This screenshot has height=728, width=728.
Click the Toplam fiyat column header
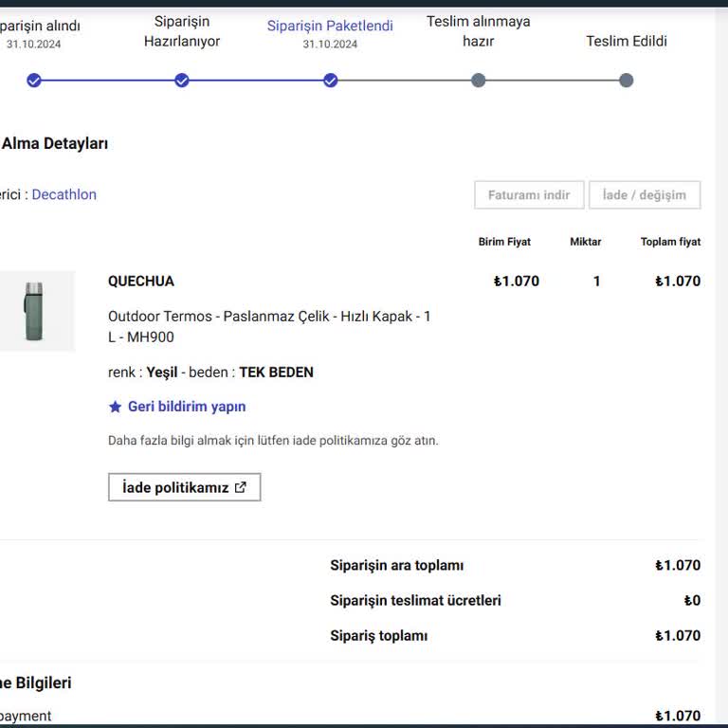click(x=671, y=242)
